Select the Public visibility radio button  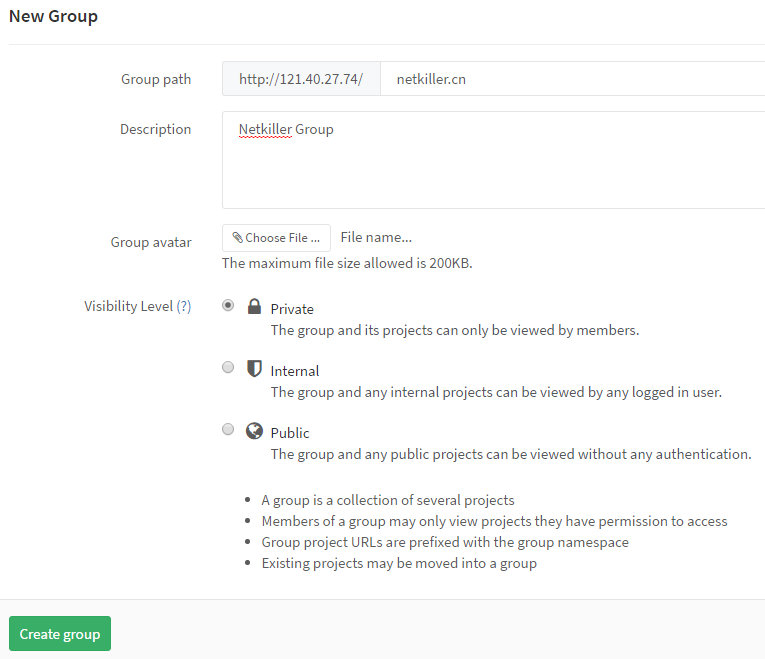click(x=228, y=429)
